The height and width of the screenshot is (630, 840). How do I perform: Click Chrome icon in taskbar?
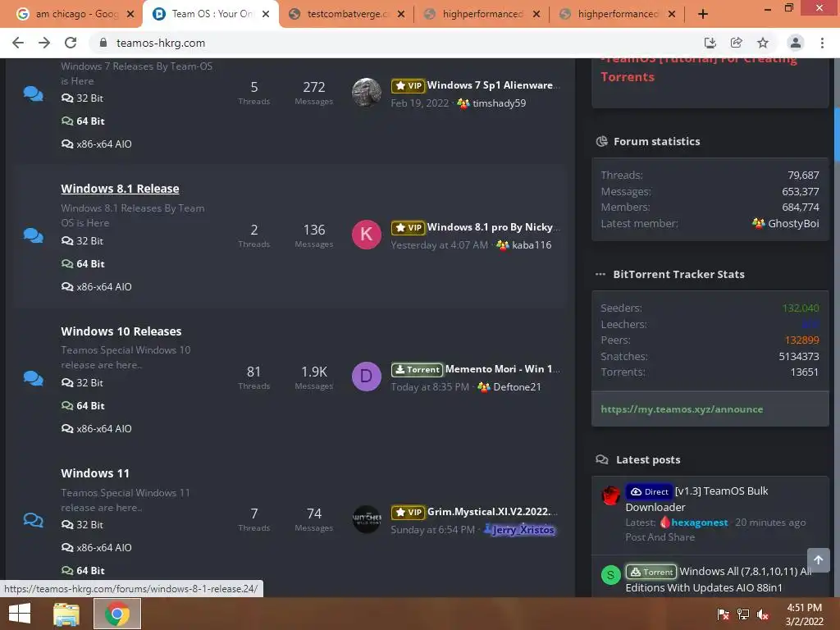click(x=117, y=614)
